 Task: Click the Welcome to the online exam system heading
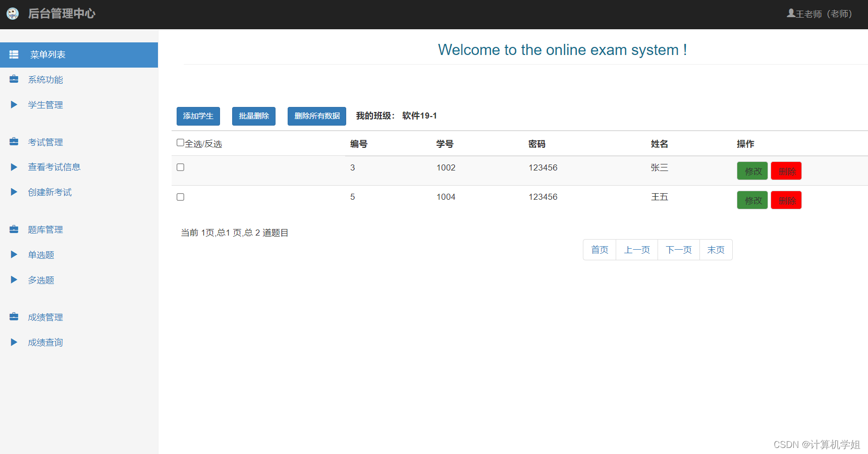click(562, 50)
